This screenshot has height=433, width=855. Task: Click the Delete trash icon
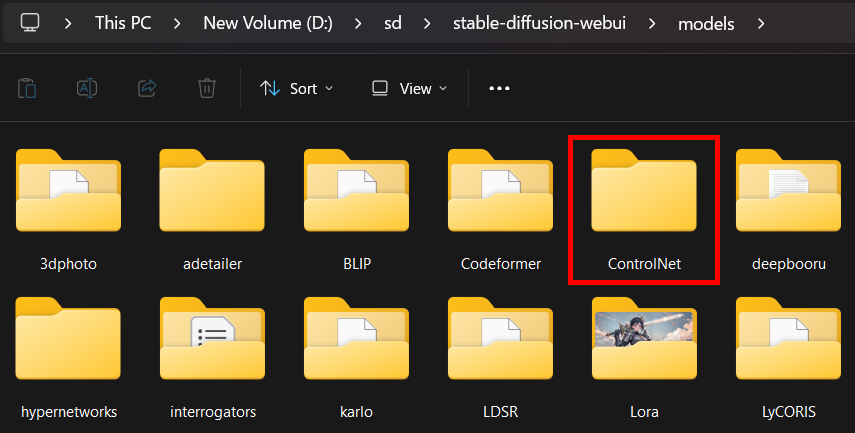tap(207, 88)
